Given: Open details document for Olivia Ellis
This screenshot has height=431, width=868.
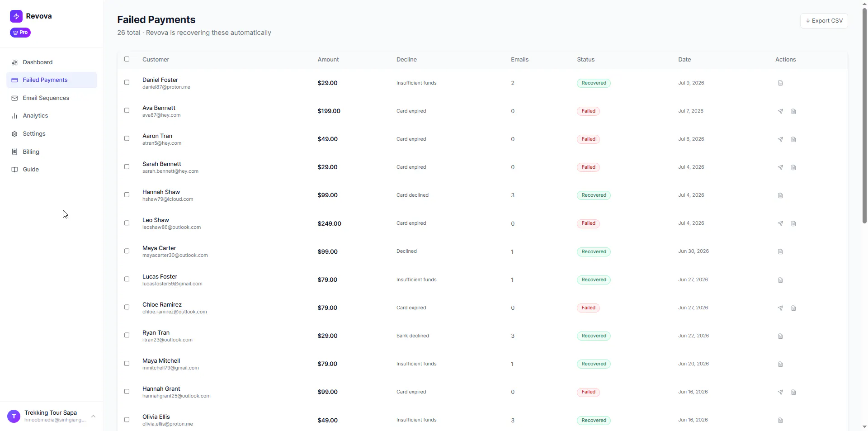Looking at the screenshot, I should pos(780,421).
